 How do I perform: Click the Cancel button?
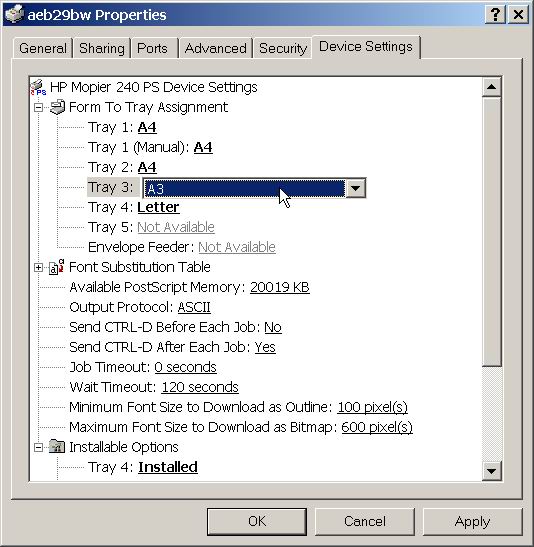tap(364, 522)
